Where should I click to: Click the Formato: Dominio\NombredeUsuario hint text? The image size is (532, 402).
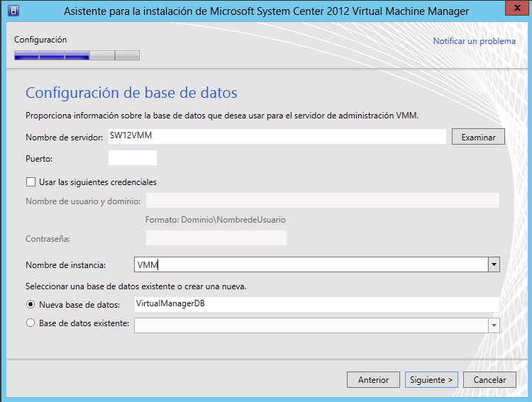pyautogui.click(x=216, y=220)
